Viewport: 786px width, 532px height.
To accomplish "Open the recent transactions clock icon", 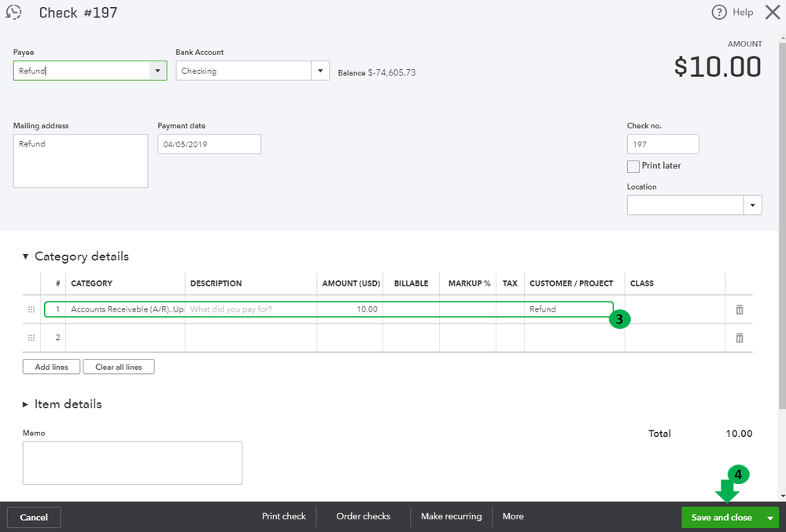I will click(x=13, y=12).
